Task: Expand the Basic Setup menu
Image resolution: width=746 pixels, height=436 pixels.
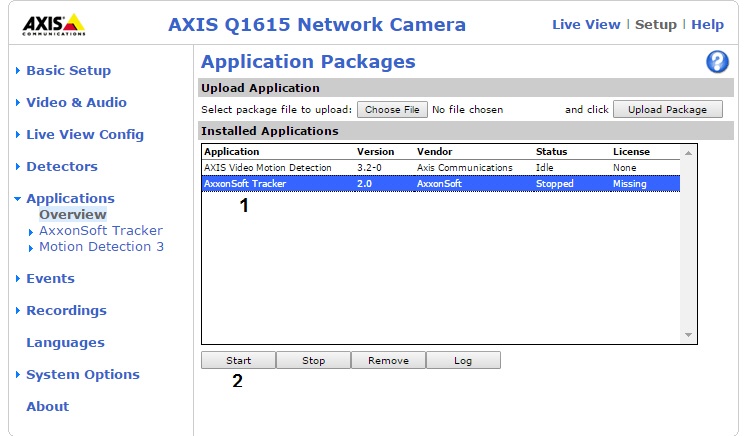Action: pos(68,71)
